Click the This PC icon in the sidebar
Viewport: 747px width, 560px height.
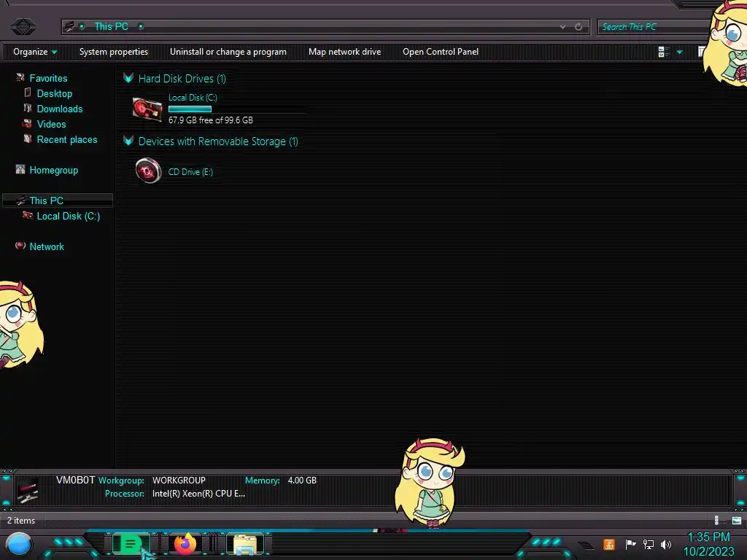(20, 200)
